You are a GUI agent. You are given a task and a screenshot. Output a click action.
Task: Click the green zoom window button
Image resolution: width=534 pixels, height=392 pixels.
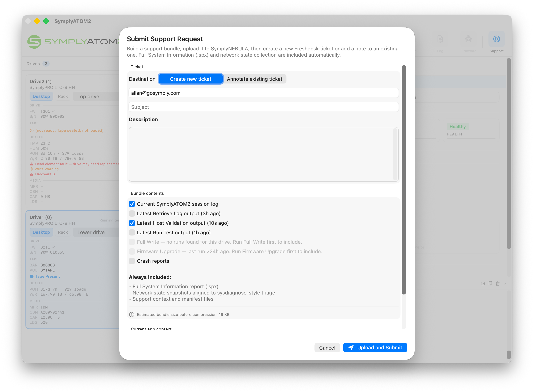[46, 21]
